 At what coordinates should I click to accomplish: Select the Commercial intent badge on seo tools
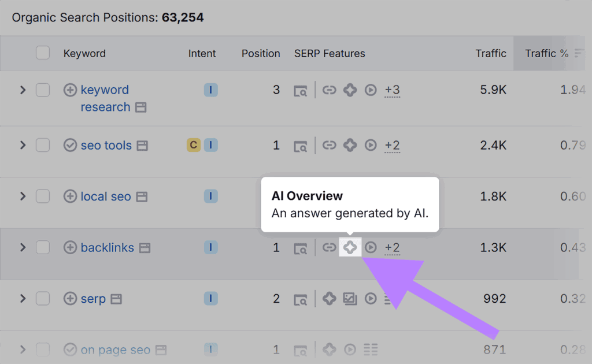[193, 146]
